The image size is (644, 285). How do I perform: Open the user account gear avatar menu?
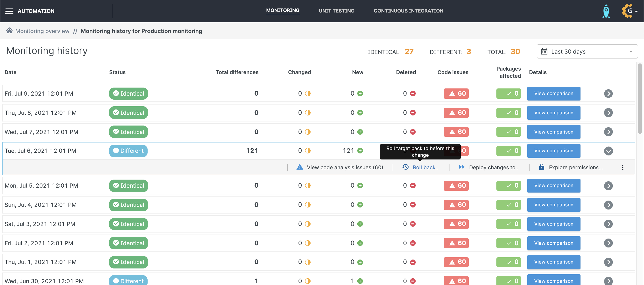click(629, 11)
